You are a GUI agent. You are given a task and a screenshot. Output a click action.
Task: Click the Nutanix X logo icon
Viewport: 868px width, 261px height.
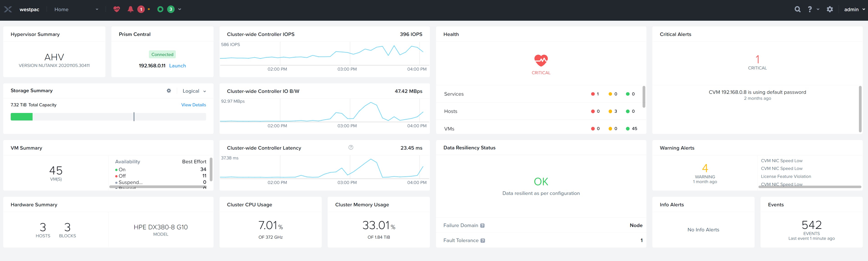tap(8, 9)
